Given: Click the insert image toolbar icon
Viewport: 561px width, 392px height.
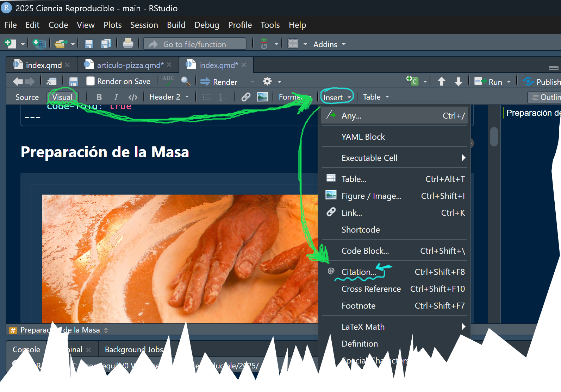Looking at the screenshot, I should (262, 97).
